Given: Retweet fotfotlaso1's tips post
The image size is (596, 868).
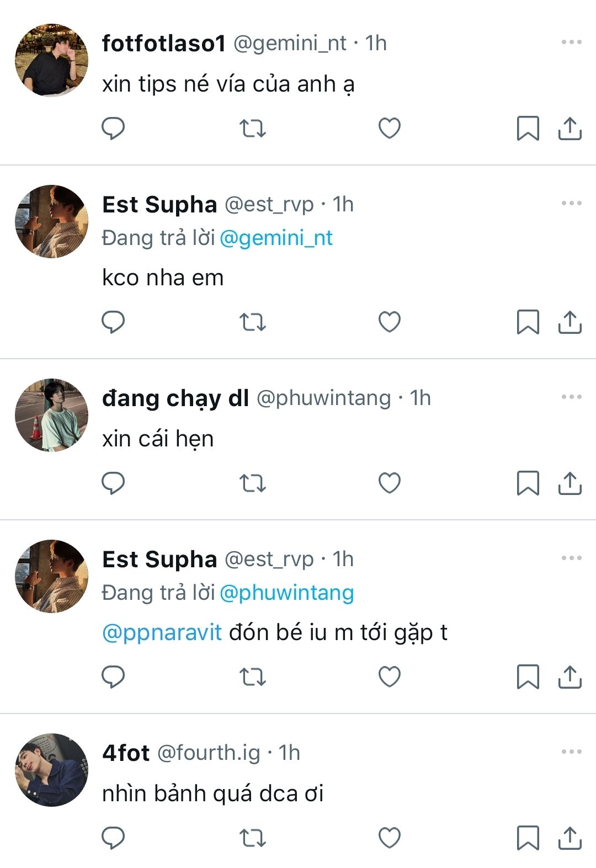Looking at the screenshot, I should 253,129.
